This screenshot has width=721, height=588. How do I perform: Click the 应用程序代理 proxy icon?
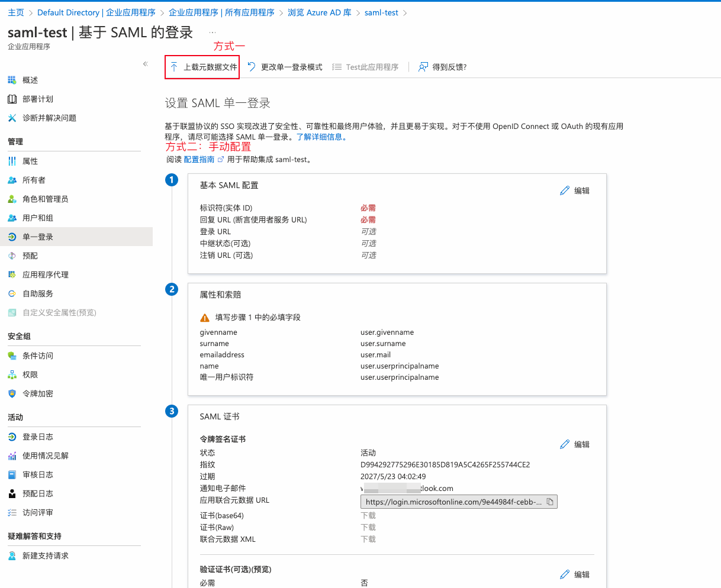pyautogui.click(x=12, y=274)
